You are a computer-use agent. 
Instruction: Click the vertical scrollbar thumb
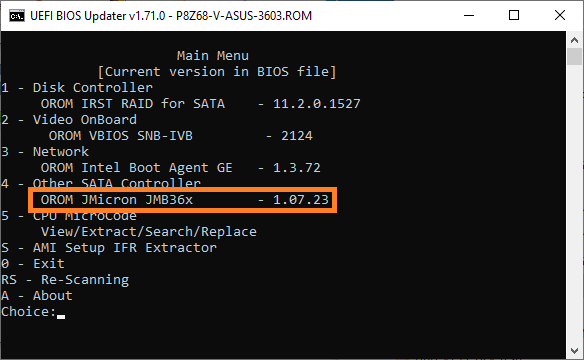click(x=574, y=57)
